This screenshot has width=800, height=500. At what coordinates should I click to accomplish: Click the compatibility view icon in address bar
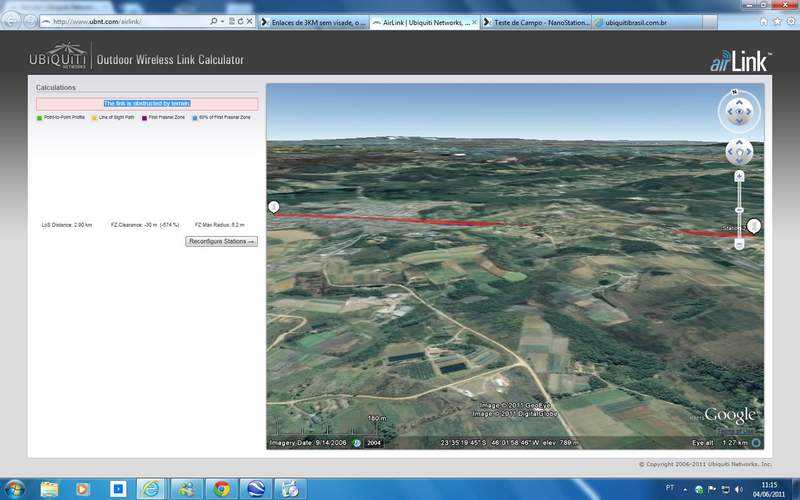(231, 21)
